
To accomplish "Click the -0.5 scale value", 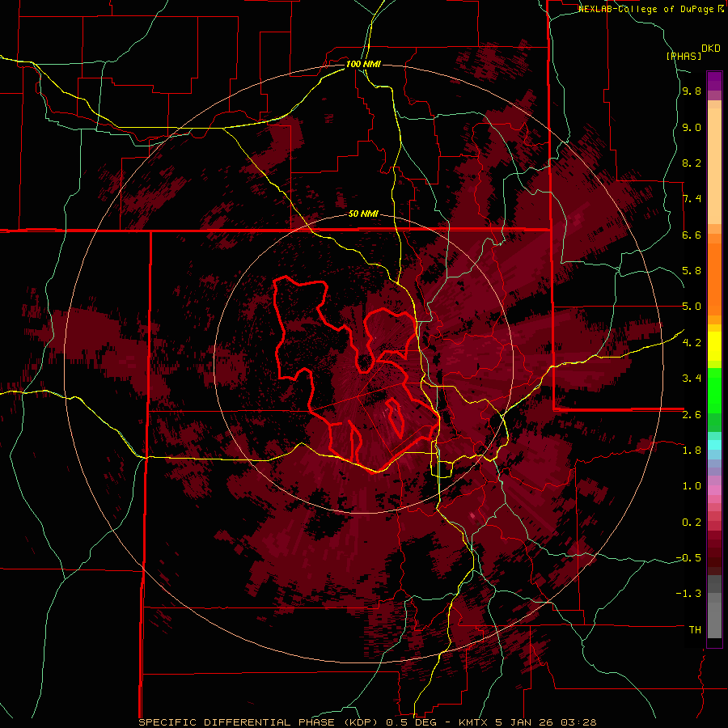I will pos(688,558).
